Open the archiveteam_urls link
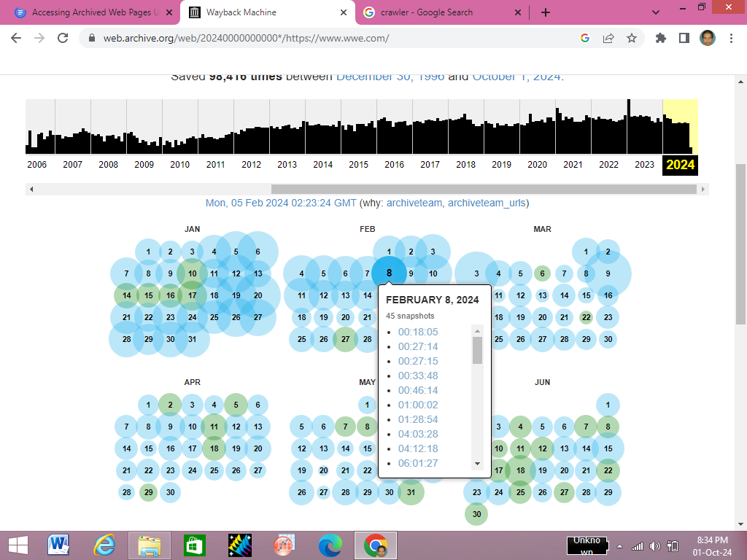The width and height of the screenshot is (747, 560). point(487,203)
